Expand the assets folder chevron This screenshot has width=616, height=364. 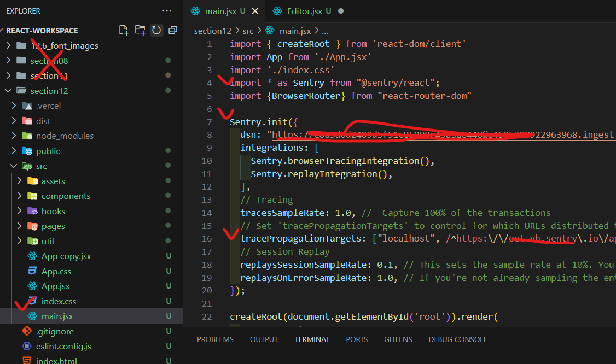tap(19, 180)
